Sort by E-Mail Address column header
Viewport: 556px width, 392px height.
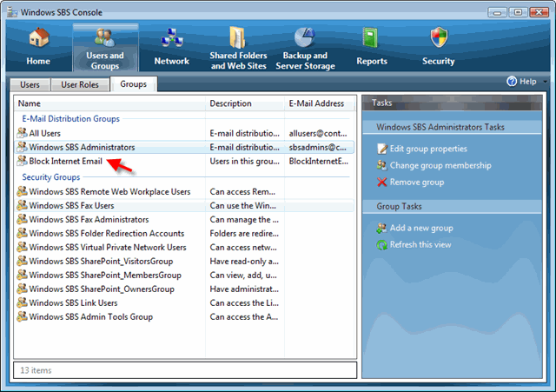[x=319, y=103]
